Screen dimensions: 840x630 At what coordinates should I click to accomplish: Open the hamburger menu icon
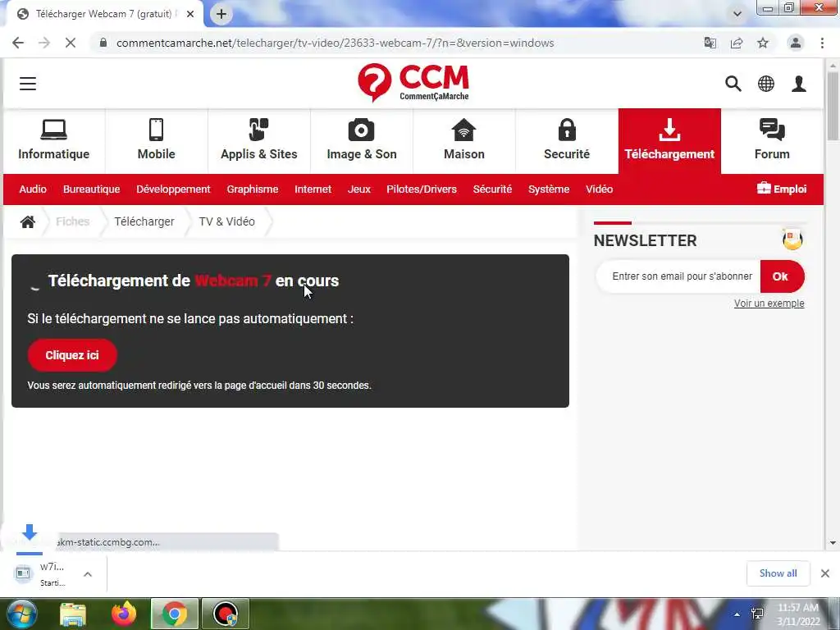pyautogui.click(x=28, y=84)
